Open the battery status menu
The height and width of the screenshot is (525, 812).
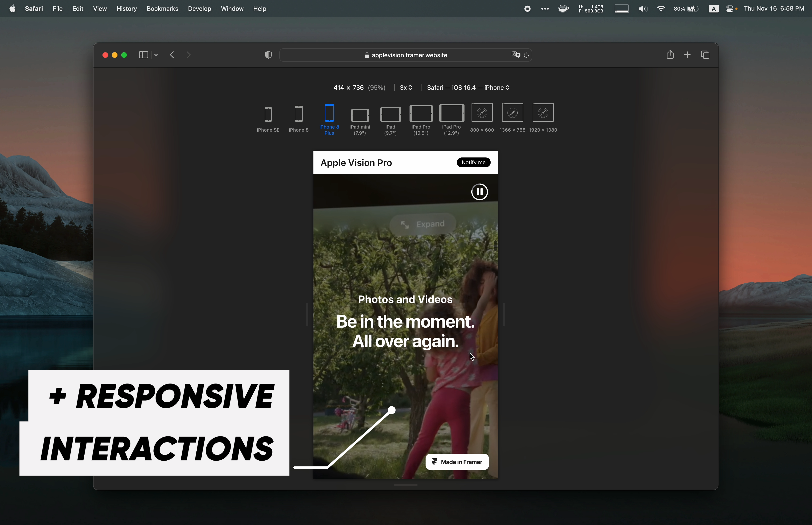[x=686, y=9]
